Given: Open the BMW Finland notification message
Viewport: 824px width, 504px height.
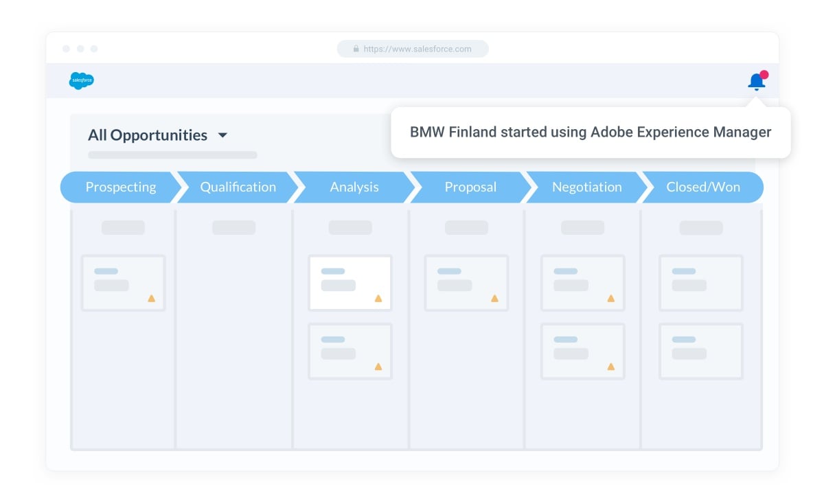Looking at the screenshot, I should click(591, 133).
